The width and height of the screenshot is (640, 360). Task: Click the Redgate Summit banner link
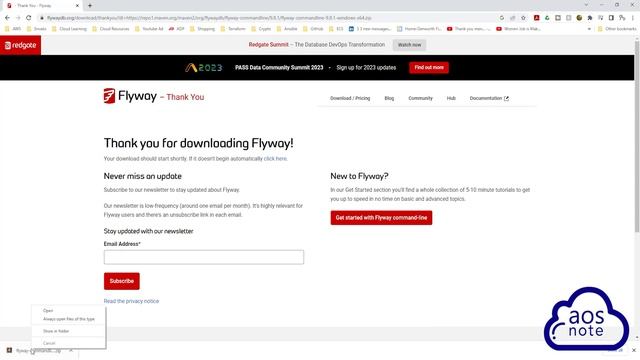pos(269,44)
